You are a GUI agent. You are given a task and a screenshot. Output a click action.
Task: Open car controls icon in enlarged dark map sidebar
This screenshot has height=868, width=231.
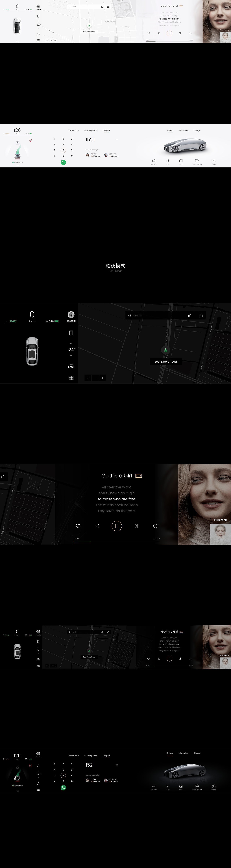coord(71,366)
